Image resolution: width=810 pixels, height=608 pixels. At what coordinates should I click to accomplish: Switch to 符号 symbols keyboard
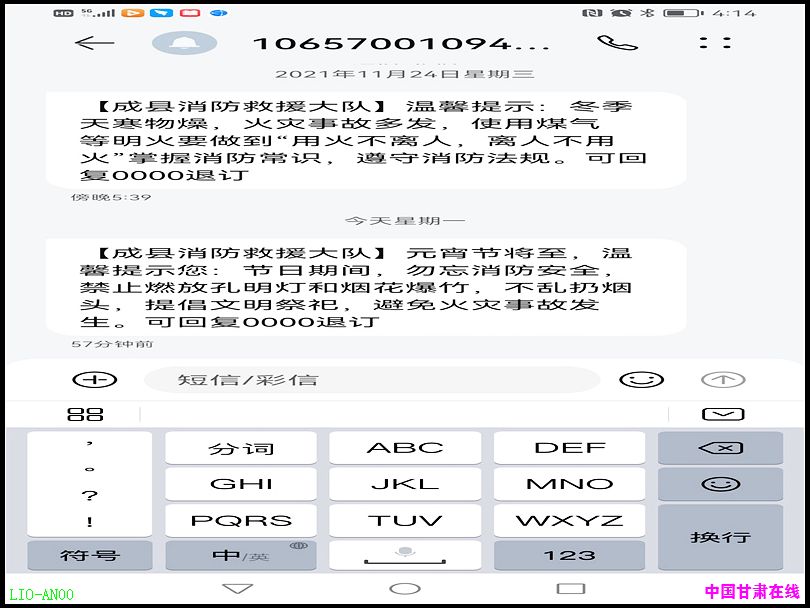90,554
